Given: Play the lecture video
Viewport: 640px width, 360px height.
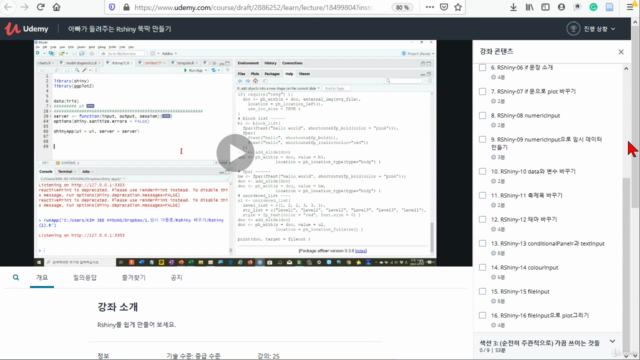Looking at the screenshot, I should click(235, 153).
